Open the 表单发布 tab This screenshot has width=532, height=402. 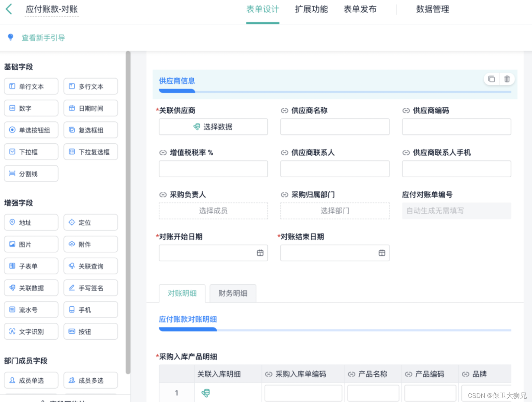[360, 9]
